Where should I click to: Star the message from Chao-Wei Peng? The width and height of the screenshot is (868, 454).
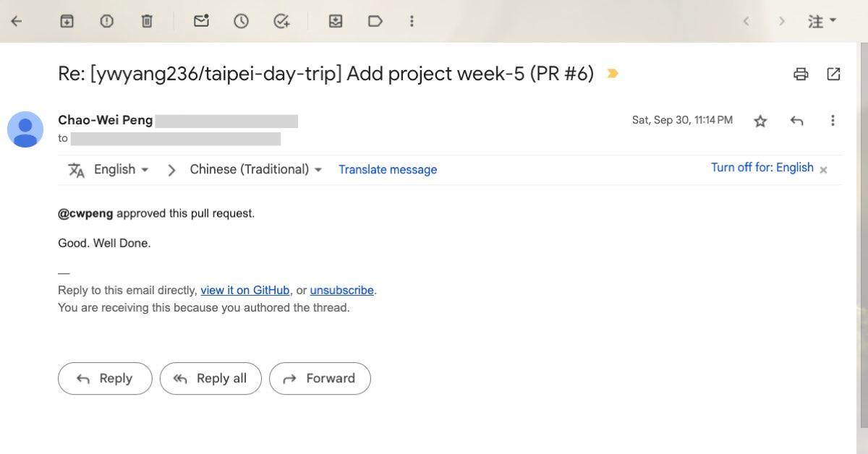(x=760, y=121)
